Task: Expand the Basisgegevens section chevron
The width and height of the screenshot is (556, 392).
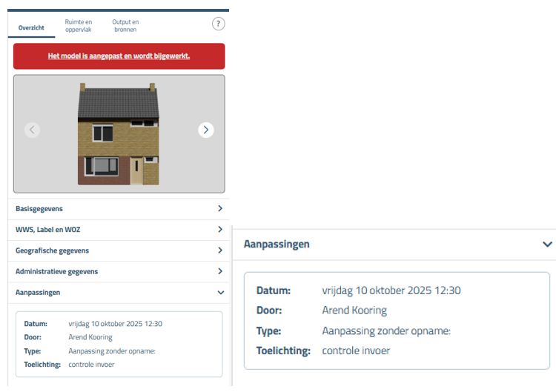Action: pyautogui.click(x=220, y=209)
